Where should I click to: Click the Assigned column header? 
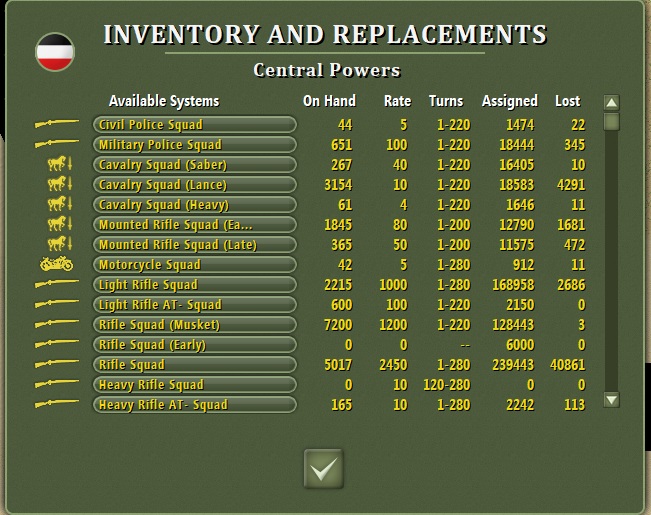510,101
